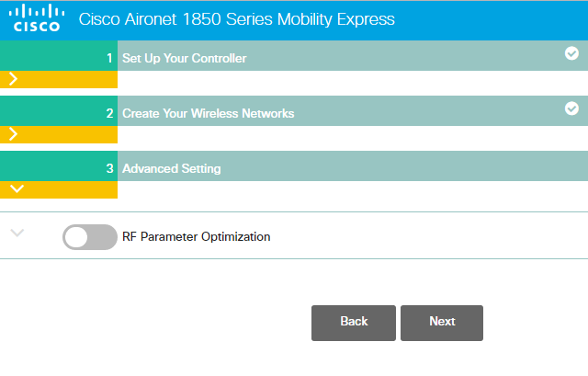Click the step 1 completed checkmark icon
Viewport: 588px width, 376px height.
571,53
